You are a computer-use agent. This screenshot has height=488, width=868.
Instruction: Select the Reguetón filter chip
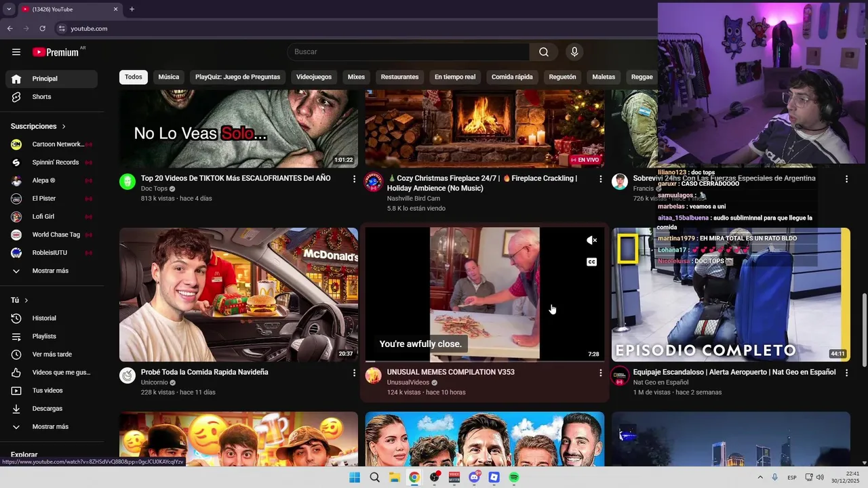coord(562,77)
